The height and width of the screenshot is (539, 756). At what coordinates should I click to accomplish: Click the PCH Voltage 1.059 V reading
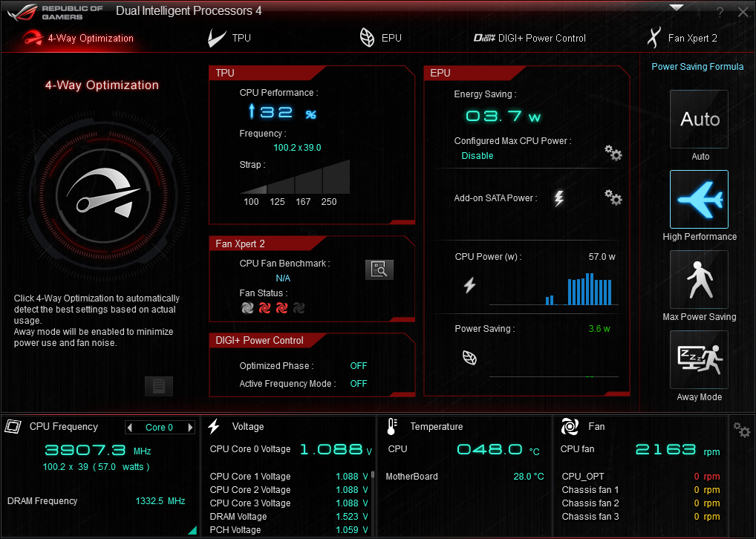point(352,530)
